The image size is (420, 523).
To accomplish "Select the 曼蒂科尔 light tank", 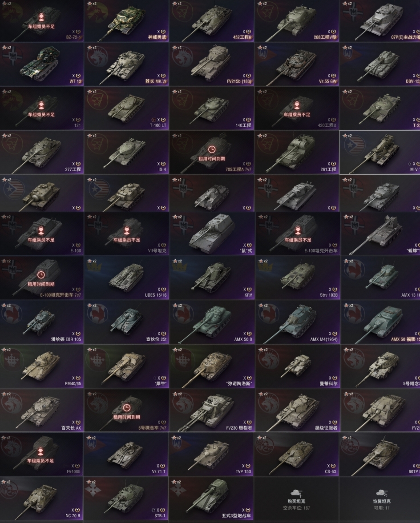I will point(297,366).
